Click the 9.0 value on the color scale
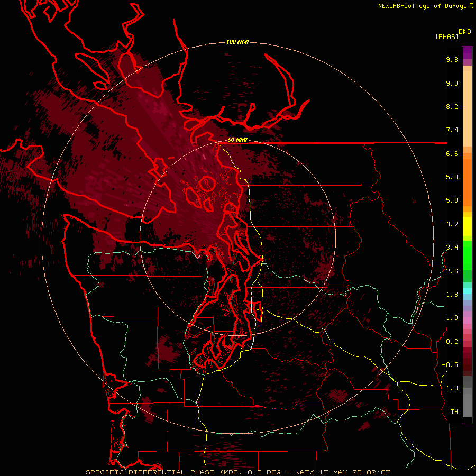Screen dimensions: 476x476 point(452,83)
